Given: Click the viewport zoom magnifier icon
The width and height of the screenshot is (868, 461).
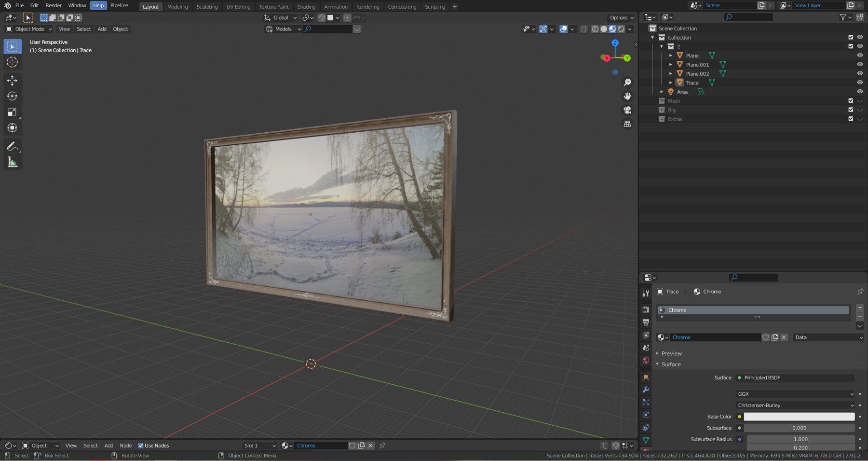Looking at the screenshot, I should (x=627, y=83).
